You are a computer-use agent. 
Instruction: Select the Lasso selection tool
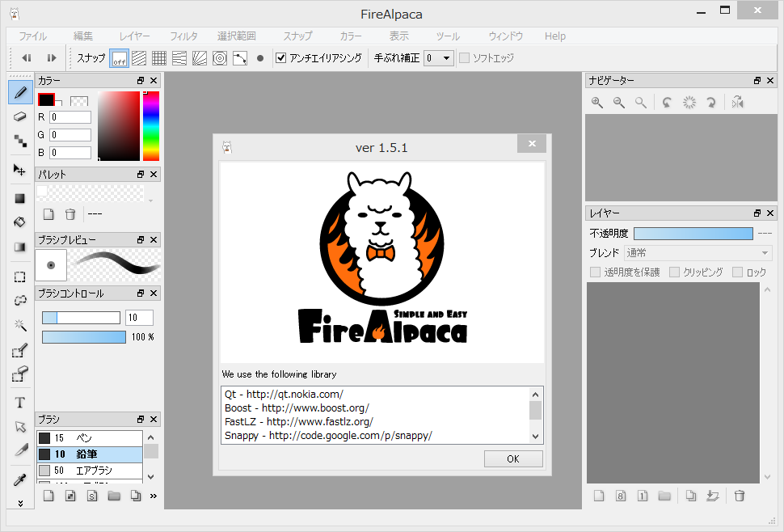pos(20,300)
